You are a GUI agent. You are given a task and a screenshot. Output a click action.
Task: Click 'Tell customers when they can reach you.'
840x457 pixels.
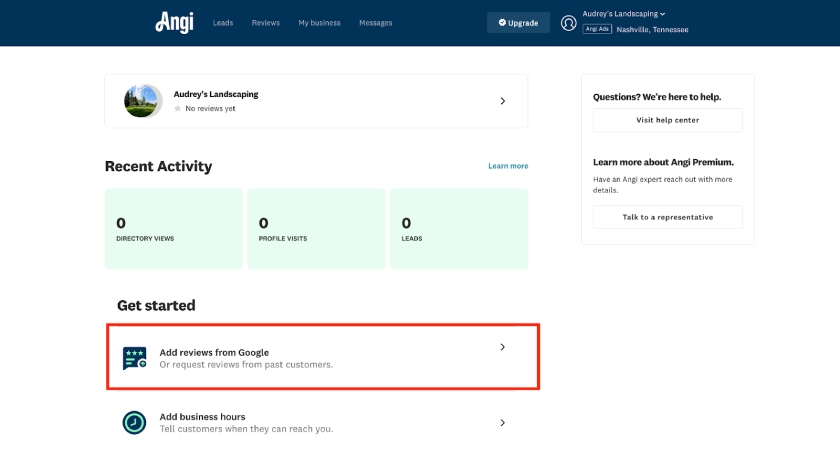pos(246,429)
